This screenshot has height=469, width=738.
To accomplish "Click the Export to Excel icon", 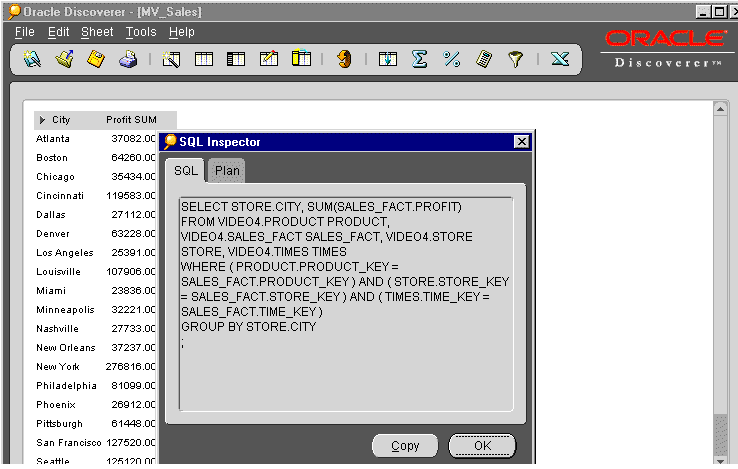I will [560, 60].
